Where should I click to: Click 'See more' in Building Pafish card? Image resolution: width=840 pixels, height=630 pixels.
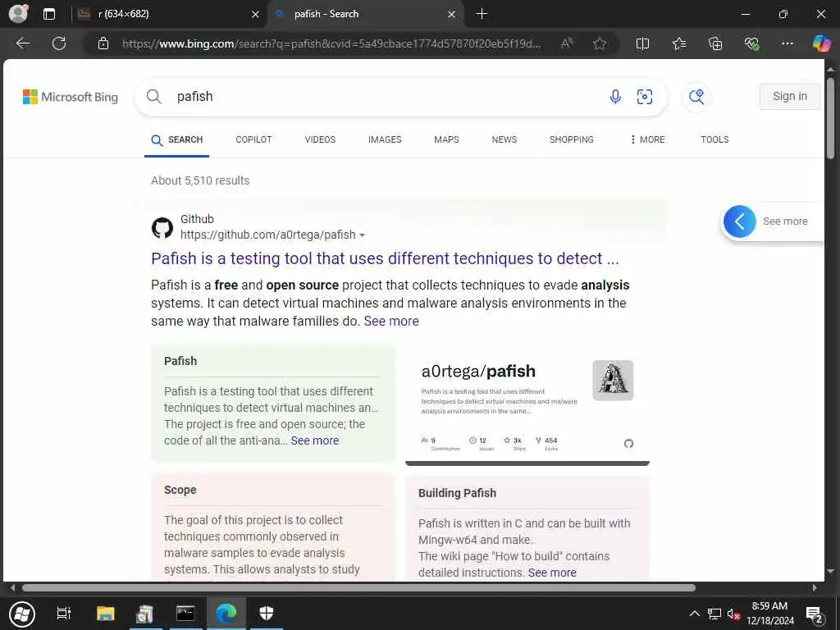point(552,572)
